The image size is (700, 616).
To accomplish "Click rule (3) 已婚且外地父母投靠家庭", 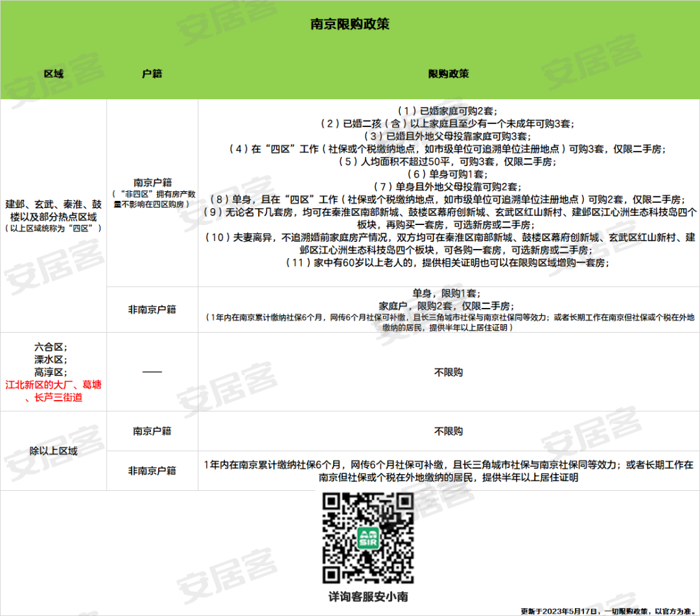I will (448, 136).
